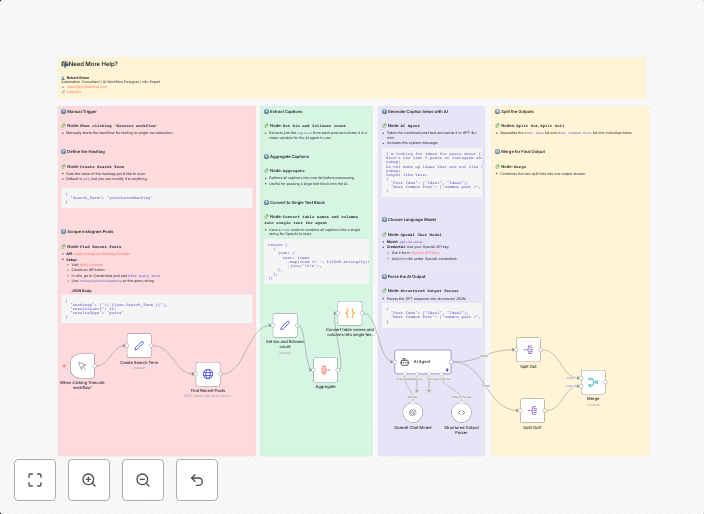Click the Split Out node
Screen dimensions: 704x514
pos(529,350)
